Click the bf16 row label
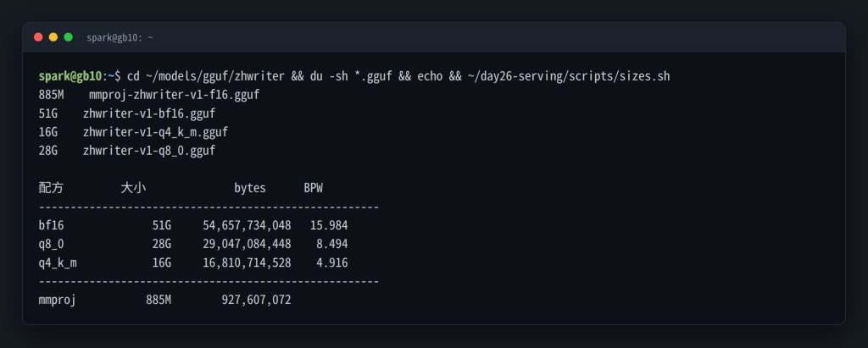Screen dimensions: 868x348 (52, 225)
